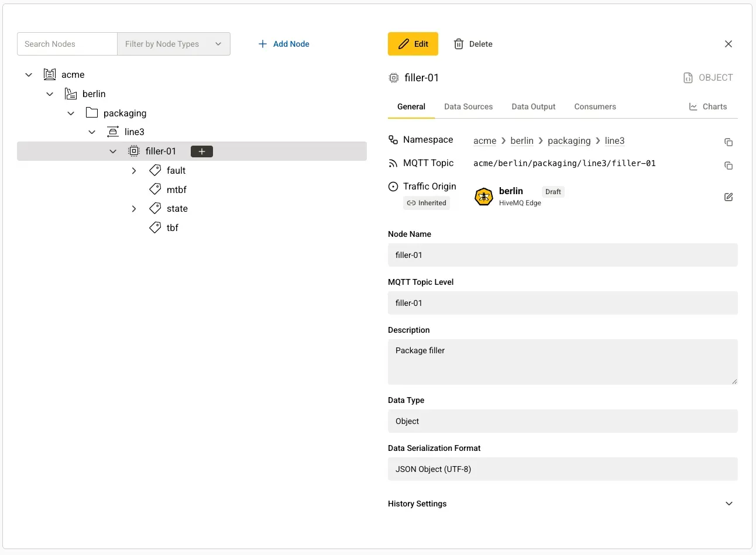
Task: Click the Node Name field
Action: pos(563,255)
